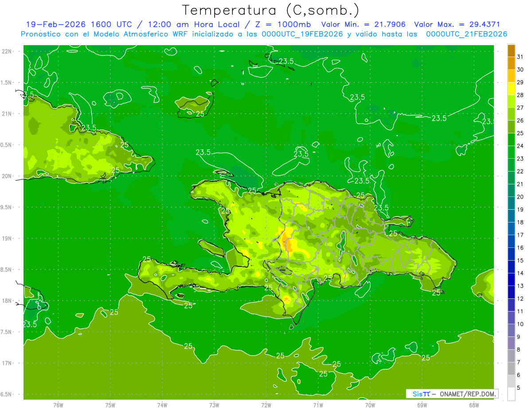Click the legend value label 12

520,298
